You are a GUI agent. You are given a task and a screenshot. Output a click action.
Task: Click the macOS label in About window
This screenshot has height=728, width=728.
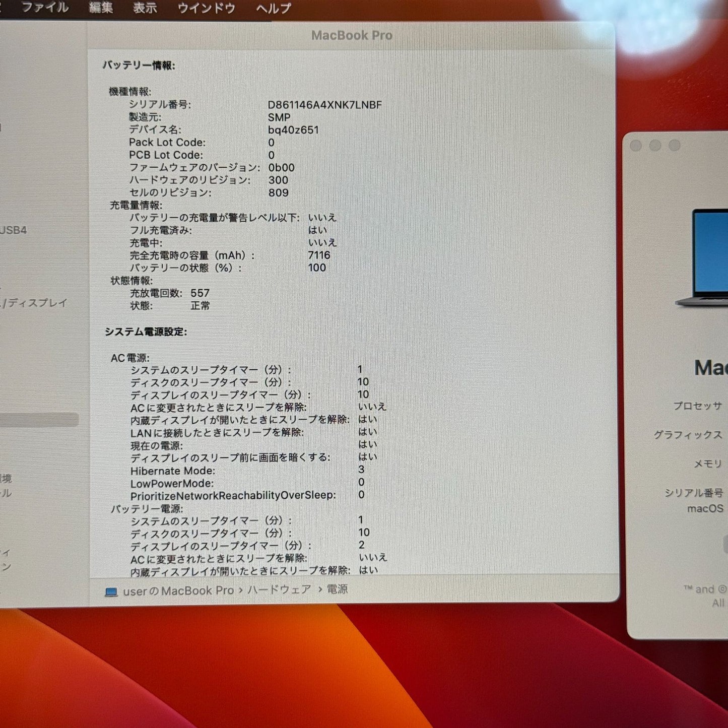pyautogui.click(x=705, y=508)
